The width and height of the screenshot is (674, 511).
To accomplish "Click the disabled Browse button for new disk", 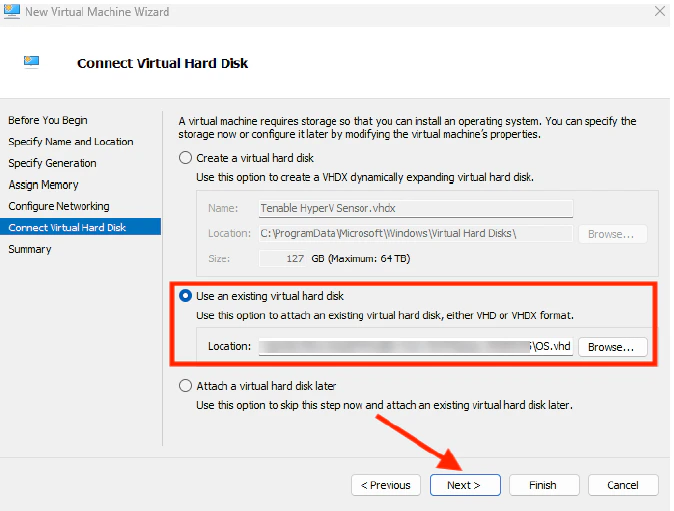I will coord(613,234).
